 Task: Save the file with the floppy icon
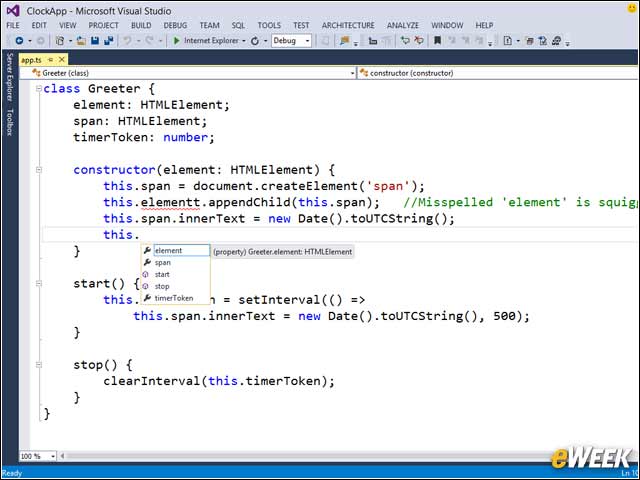click(95, 41)
